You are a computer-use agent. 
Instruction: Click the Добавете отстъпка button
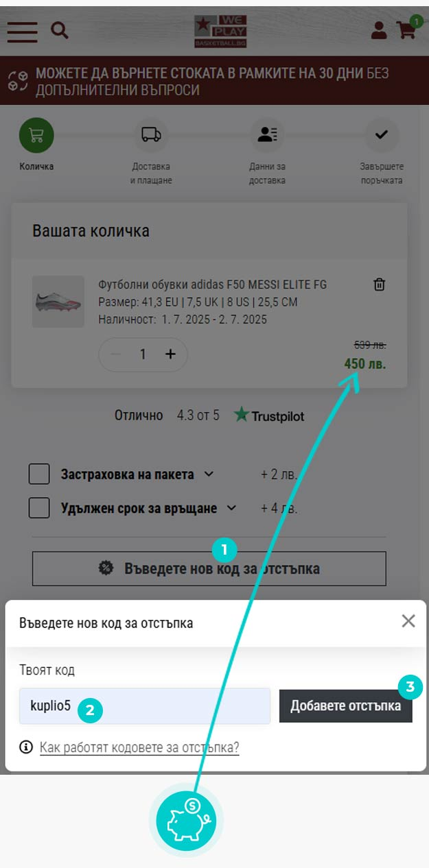tap(345, 706)
